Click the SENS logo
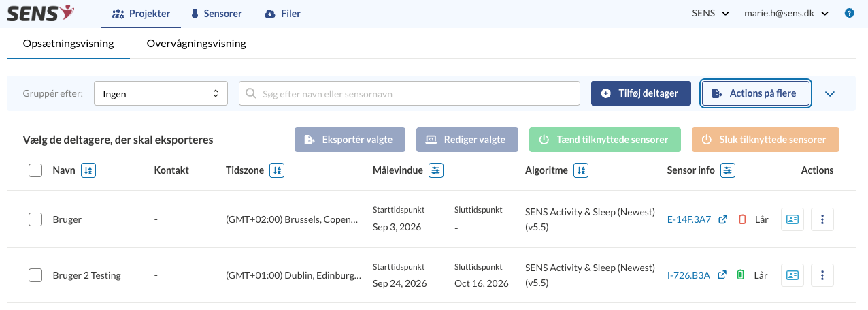This screenshot has width=868, height=310. tap(40, 13)
